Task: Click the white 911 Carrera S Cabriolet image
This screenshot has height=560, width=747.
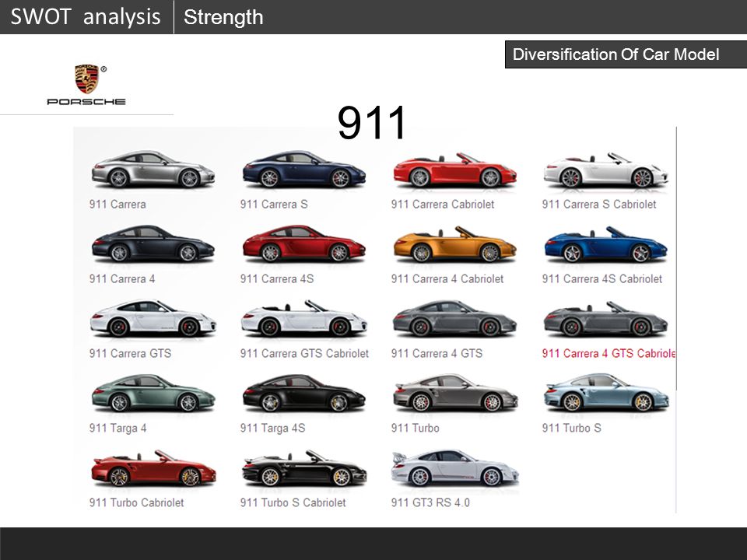Action: (606, 170)
